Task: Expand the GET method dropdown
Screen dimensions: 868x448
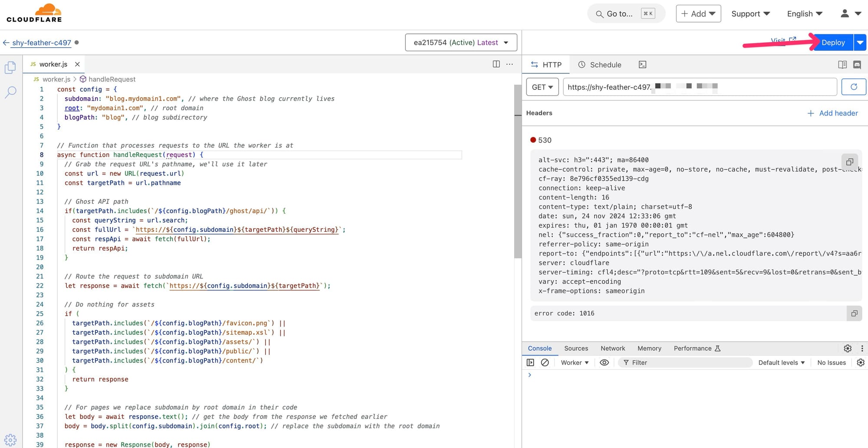Action: 542,87
